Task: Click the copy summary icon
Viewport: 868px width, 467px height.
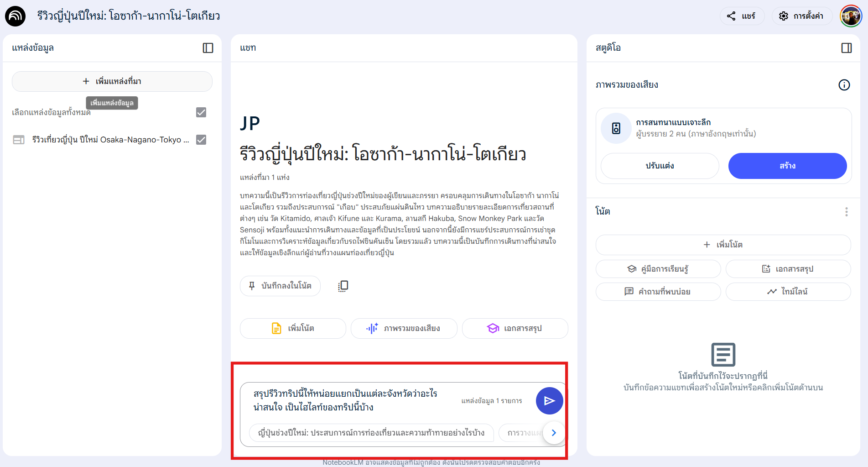Action: [x=343, y=286]
